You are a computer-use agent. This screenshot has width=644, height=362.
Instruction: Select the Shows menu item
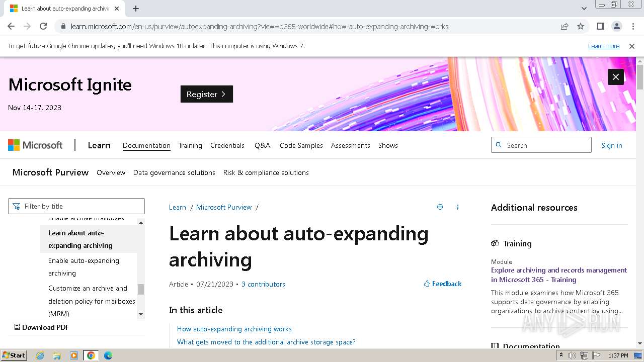388,145
